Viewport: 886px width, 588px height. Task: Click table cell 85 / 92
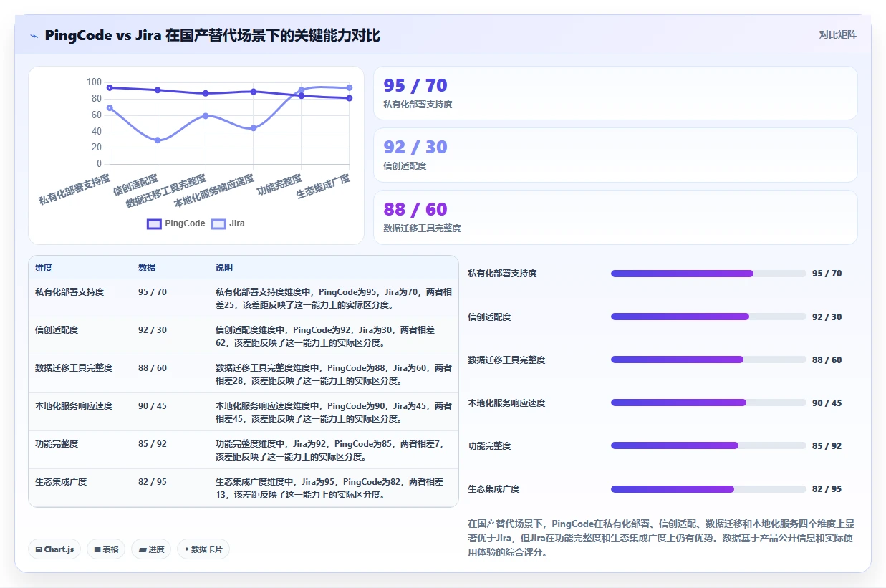pyautogui.click(x=153, y=444)
